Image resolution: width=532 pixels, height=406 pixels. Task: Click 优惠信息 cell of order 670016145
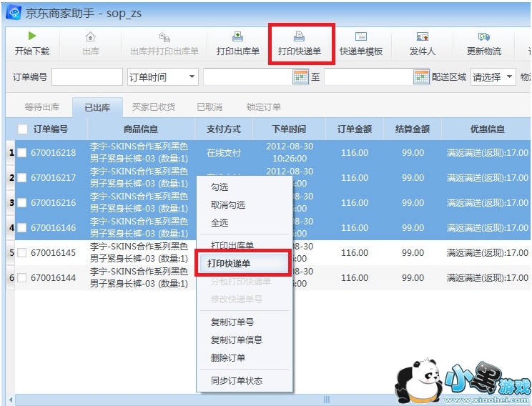(487, 253)
